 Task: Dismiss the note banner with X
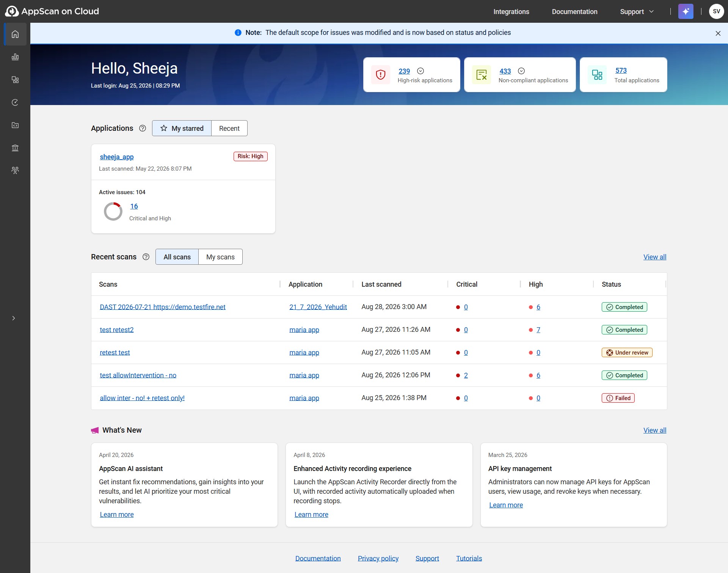[718, 33]
